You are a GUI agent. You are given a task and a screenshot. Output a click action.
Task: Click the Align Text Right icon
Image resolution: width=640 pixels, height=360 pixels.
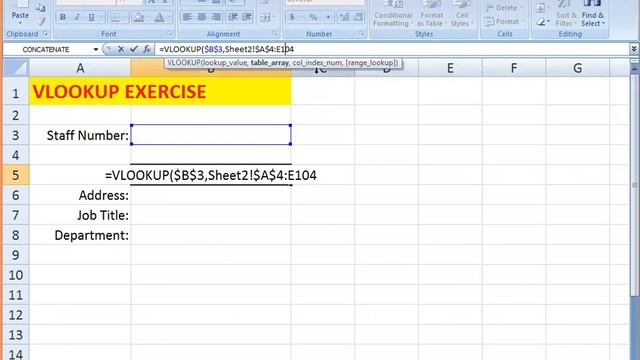tap(216, 17)
